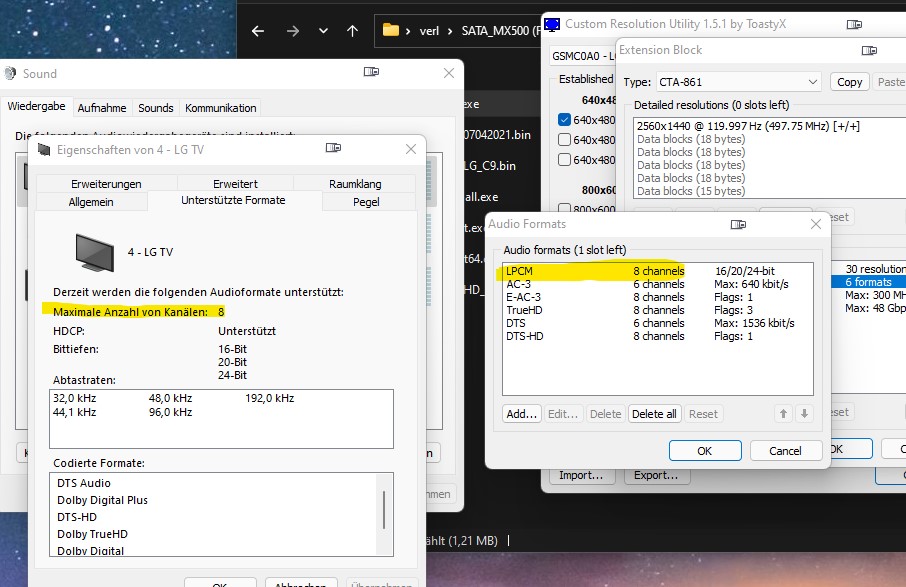This screenshot has height=587, width=906.
Task: Open the Erweitert tab
Action: click(x=235, y=184)
